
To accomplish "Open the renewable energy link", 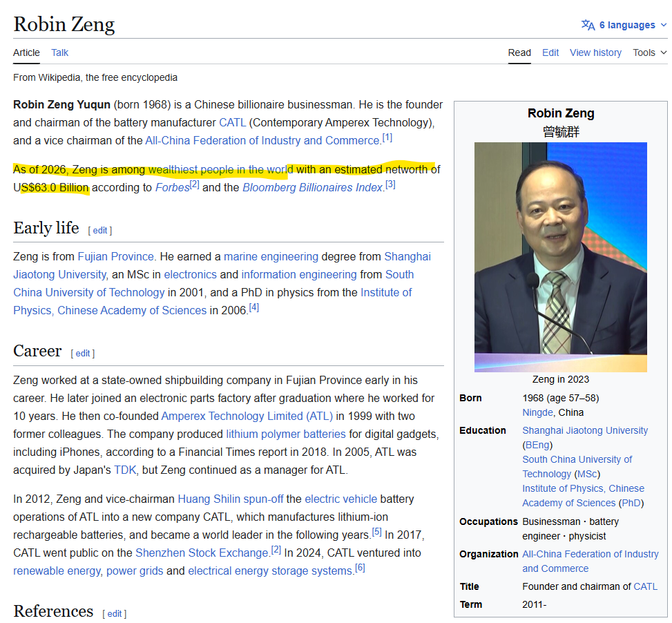I will point(57,572).
